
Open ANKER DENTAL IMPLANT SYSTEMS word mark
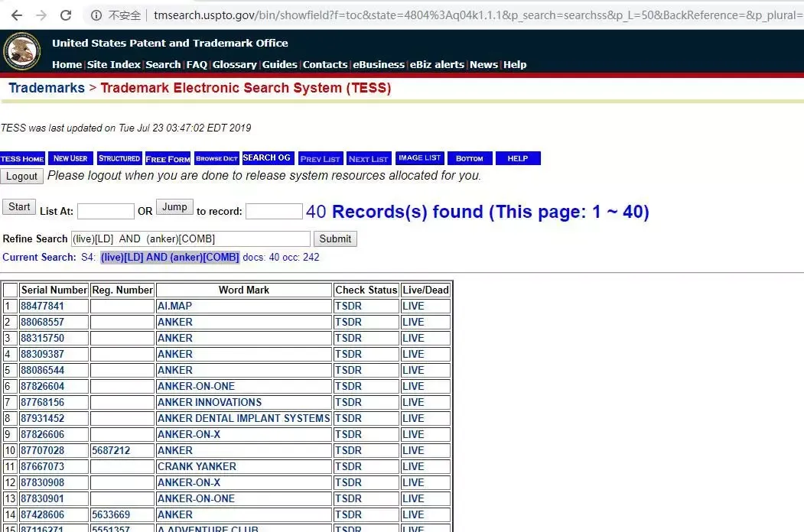tap(243, 418)
